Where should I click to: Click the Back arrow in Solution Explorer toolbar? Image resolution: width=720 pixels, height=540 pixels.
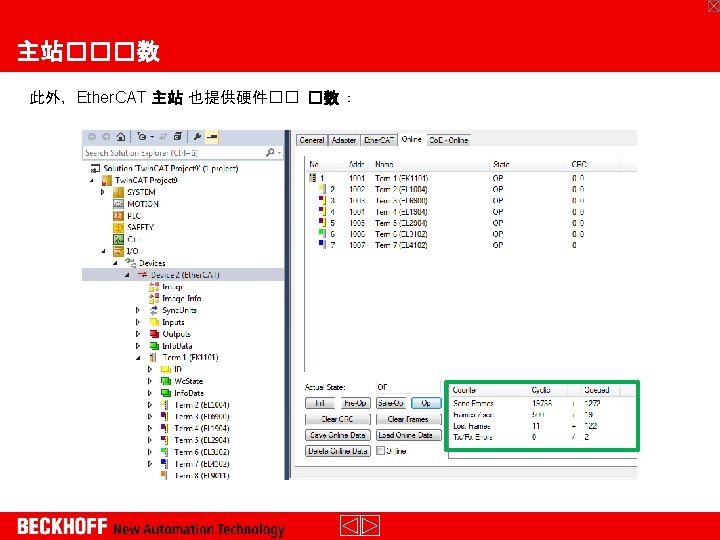click(92, 136)
